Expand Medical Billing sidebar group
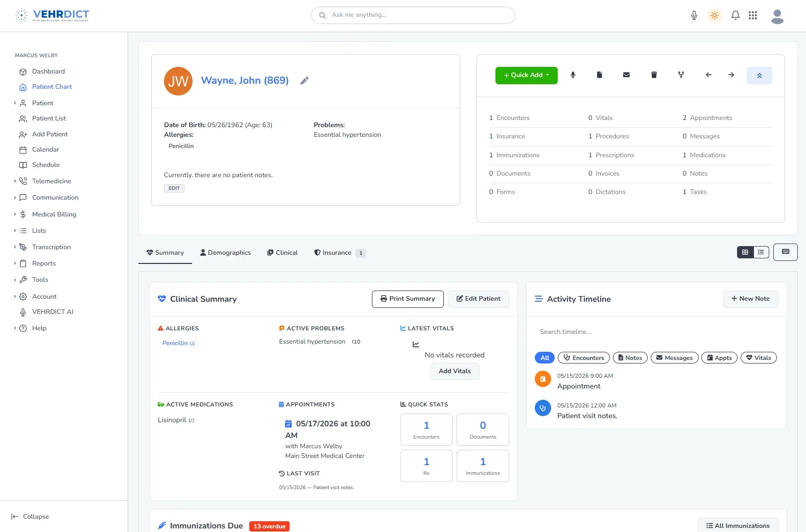Screen dimensions: 806x532 (54, 214)
